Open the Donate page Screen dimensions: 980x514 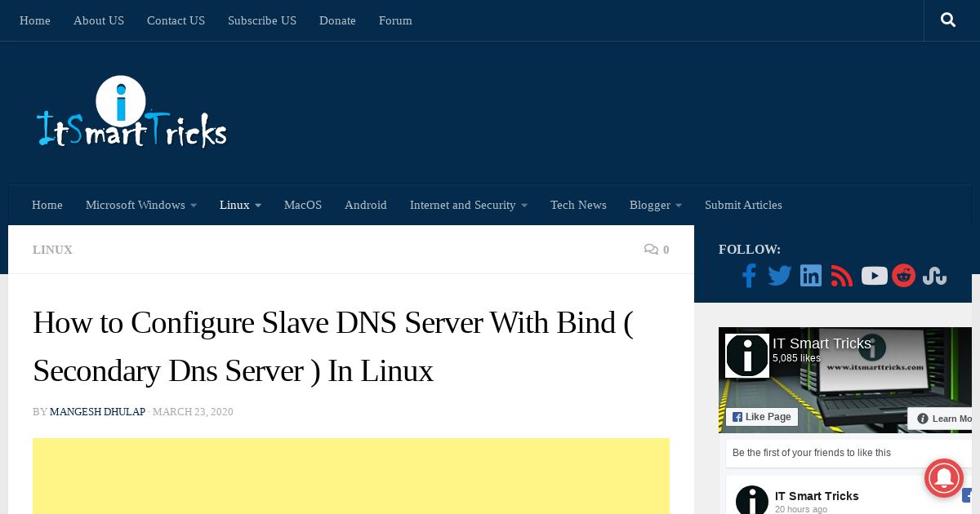[x=337, y=20]
